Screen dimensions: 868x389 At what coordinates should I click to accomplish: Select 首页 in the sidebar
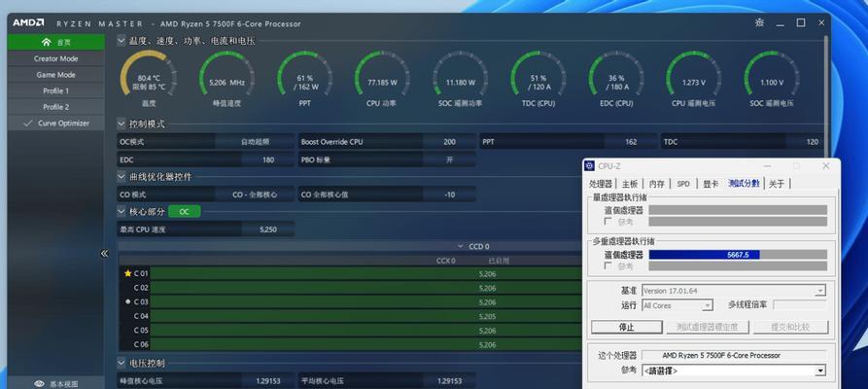[56, 42]
